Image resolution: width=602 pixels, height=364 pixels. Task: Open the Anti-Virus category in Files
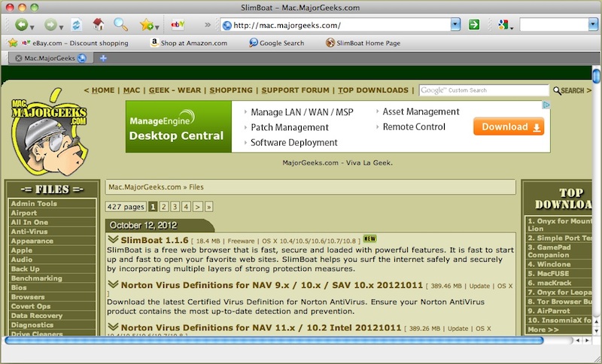27,232
